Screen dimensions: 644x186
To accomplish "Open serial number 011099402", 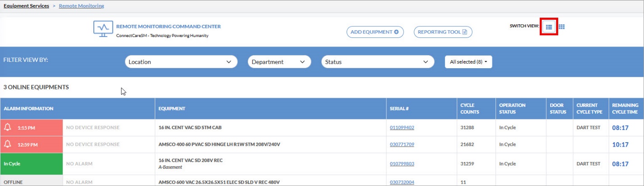I will click(x=402, y=128).
